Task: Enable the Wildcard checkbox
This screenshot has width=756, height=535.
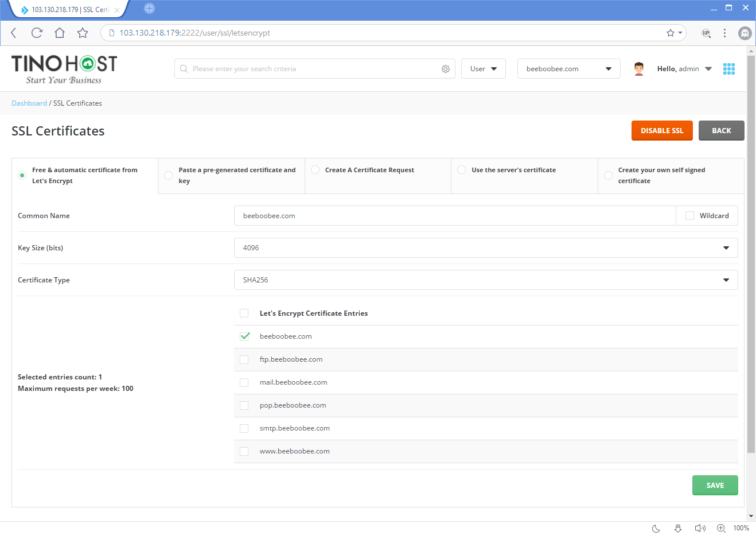Action: (x=689, y=216)
